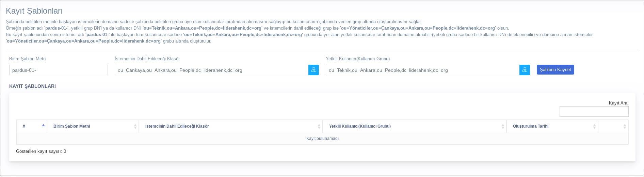
Task: Click the Kayıt Şablonları page title
Action: 34,11
